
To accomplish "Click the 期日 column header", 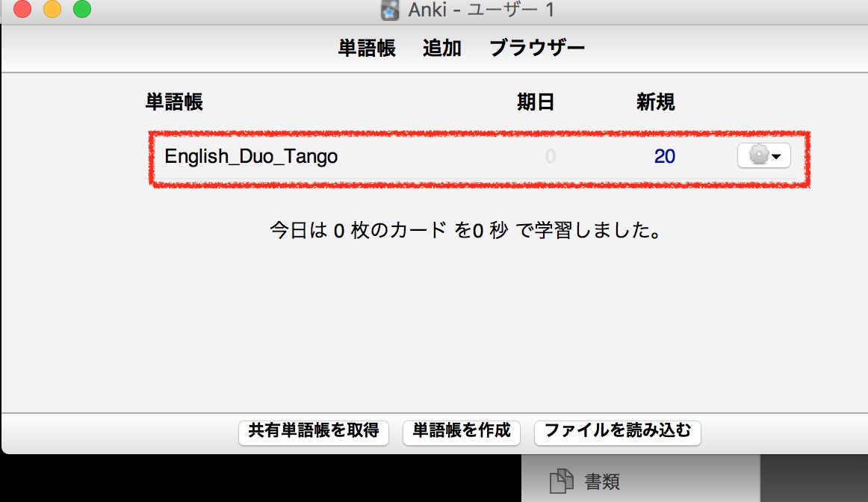I will [536, 102].
